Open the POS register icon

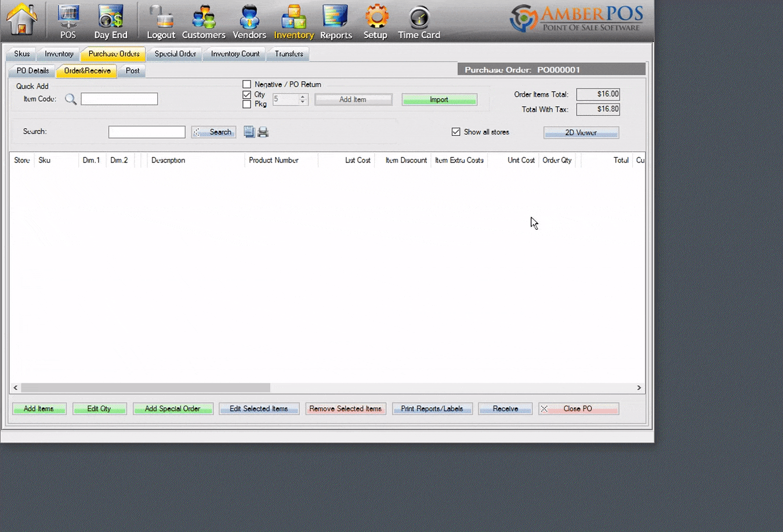[68, 17]
